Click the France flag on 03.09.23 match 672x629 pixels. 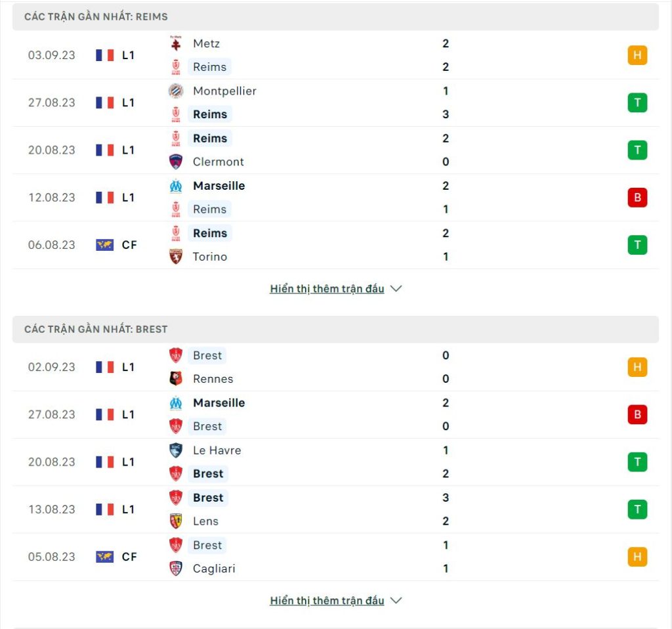pos(105,55)
